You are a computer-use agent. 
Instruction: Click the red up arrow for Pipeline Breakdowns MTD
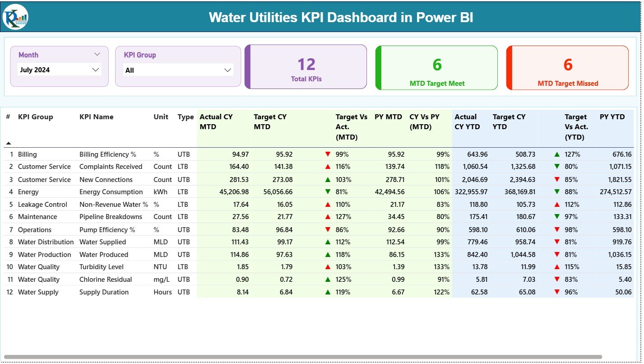(x=328, y=217)
